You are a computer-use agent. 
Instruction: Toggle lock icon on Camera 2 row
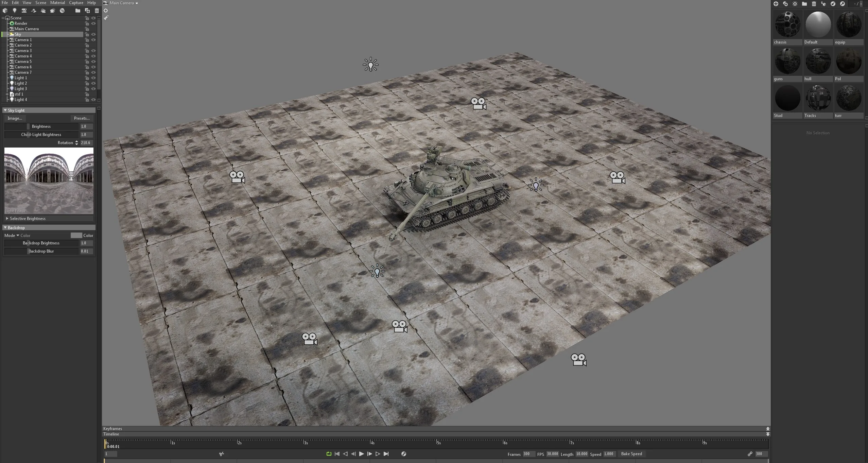87,45
